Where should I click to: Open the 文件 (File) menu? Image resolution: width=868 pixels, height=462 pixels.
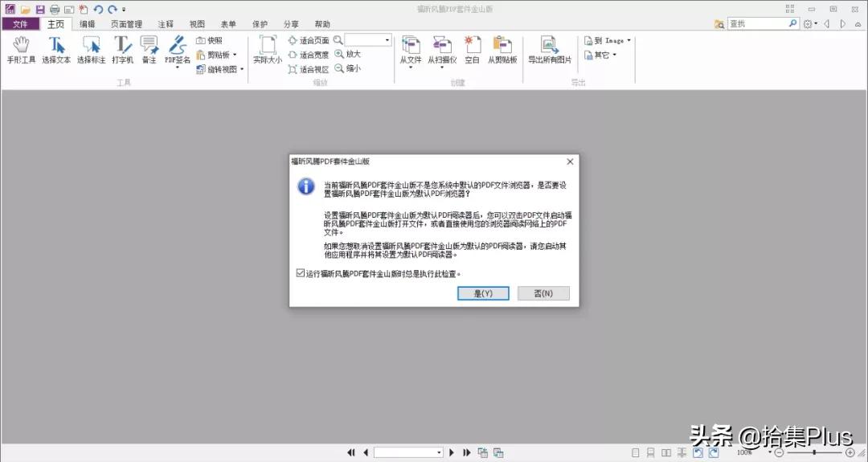[20, 24]
